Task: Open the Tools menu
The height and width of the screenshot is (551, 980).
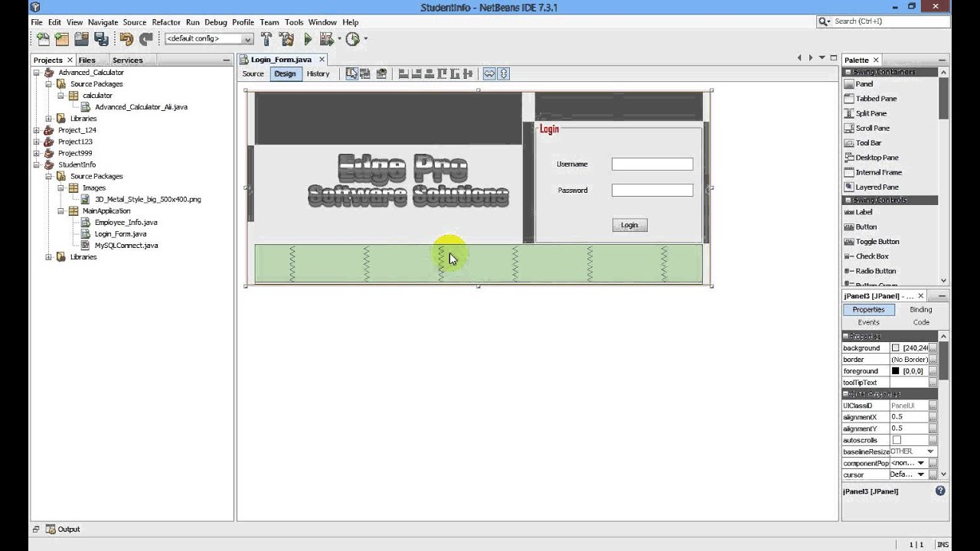Action: click(x=294, y=22)
